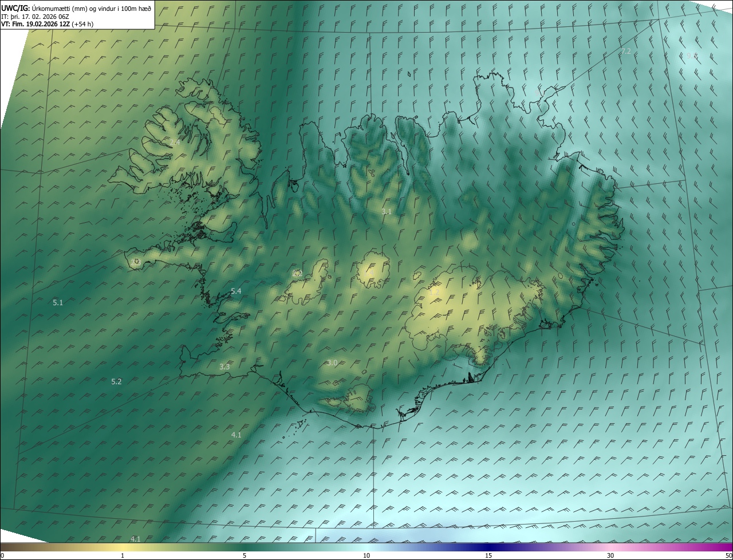The height and width of the screenshot is (560, 733).
Task: Click the 15 label on the color scale
Action: (488, 555)
